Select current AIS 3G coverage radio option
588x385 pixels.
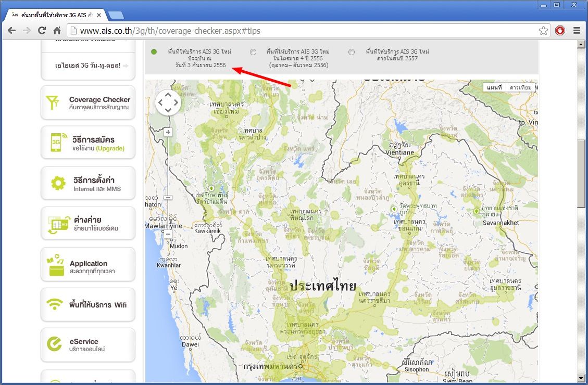[x=154, y=52]
